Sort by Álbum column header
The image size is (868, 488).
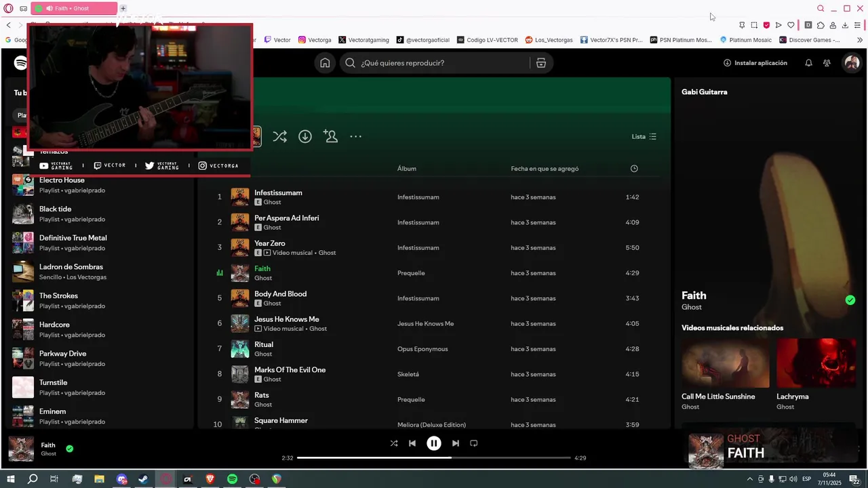click(x=407, y=169)
